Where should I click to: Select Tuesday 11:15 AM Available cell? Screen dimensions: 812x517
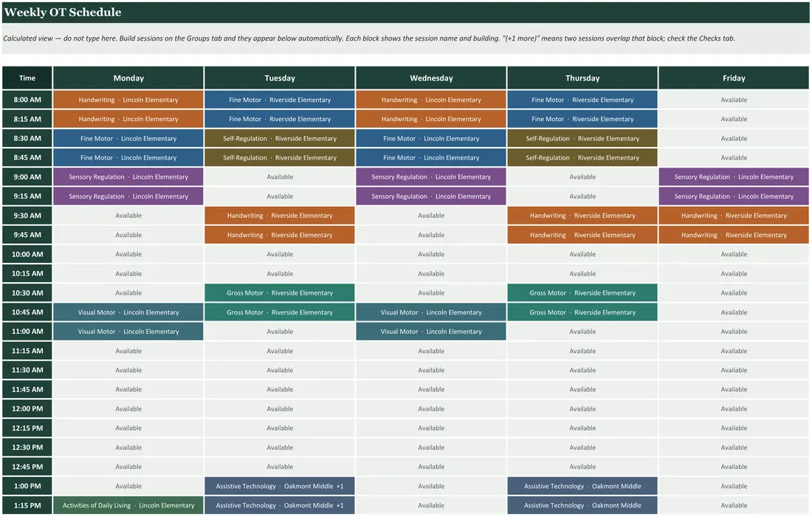[280, 351]
